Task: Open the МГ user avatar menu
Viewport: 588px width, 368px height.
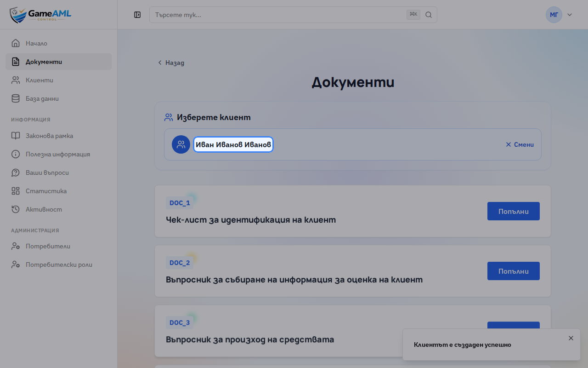Action: tap(554, 15)
